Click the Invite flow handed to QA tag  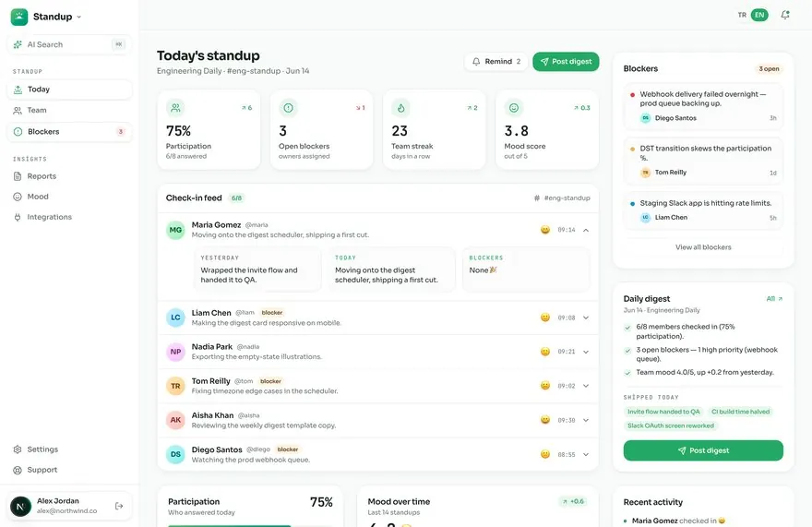(x=663, y=412)
